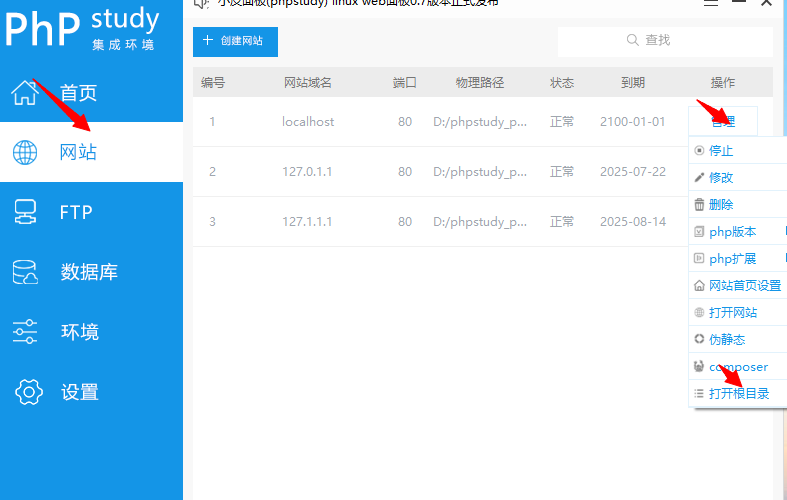Switch to the 环境 section
This screenshot has width=787, height=500.
(91, 332)
